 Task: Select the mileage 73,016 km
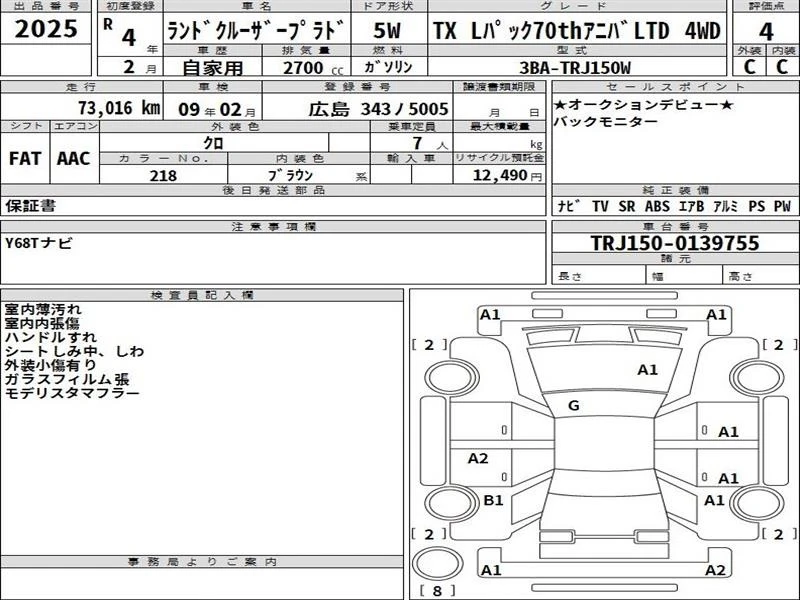(x=119, y=108)
